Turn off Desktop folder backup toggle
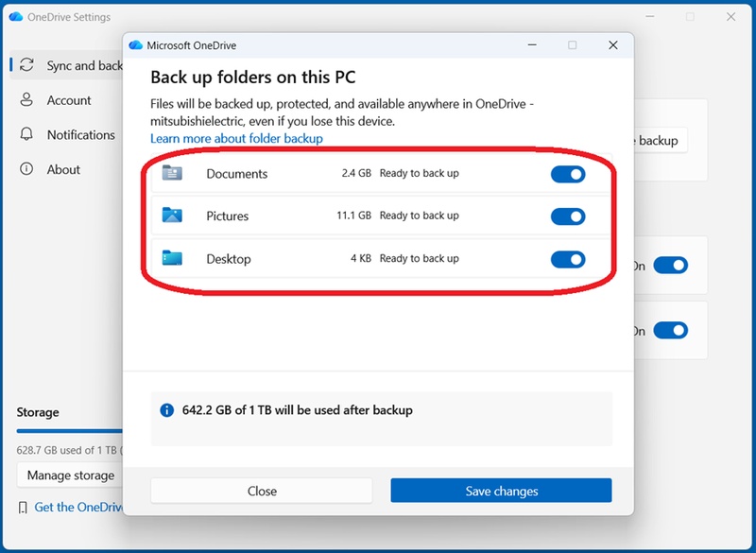The image size is (756, 553). [568, 259]
